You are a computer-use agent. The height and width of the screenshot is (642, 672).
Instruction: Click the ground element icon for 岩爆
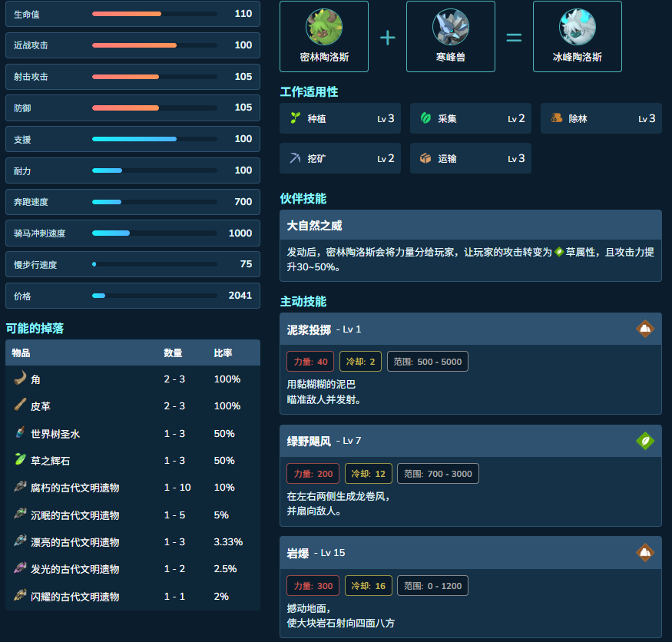click(x=645, y=553)
